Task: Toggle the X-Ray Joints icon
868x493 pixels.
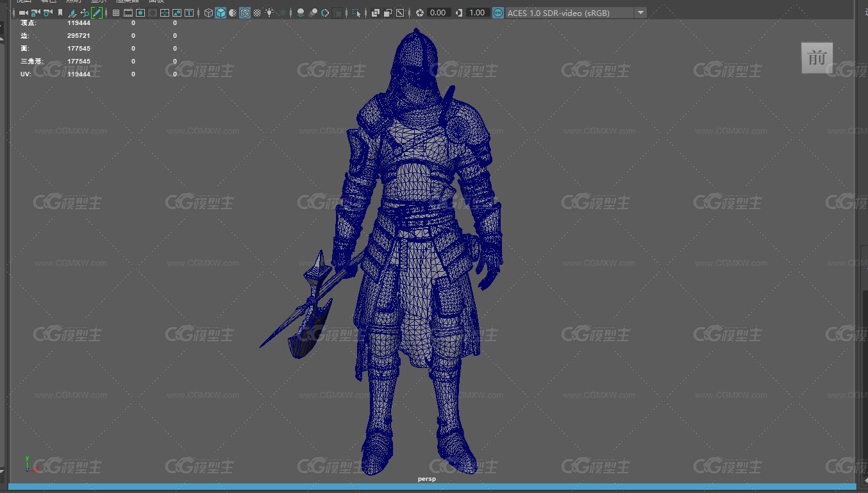Action: [400, 13]
